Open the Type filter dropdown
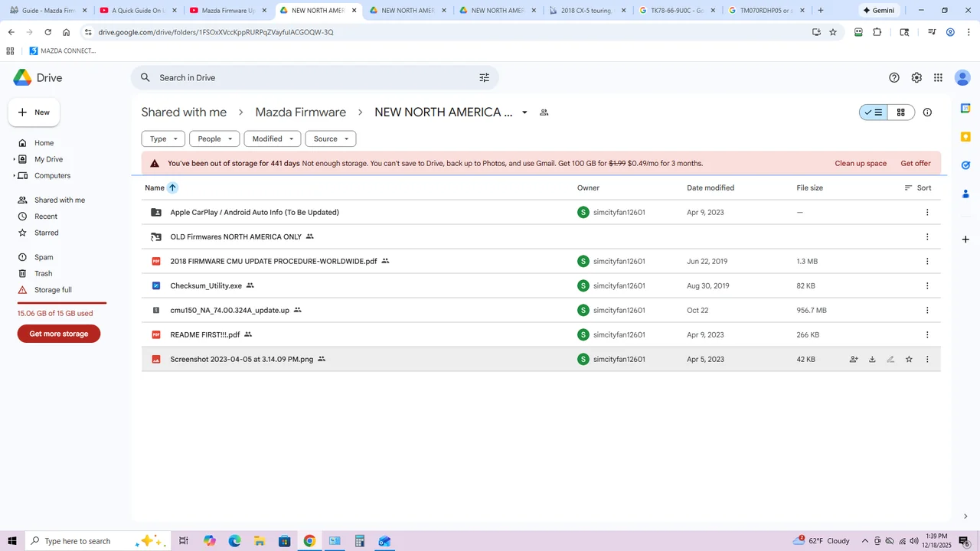Viewport: 980px width, 551px height. pyautogui.click(x=163, y=139)
